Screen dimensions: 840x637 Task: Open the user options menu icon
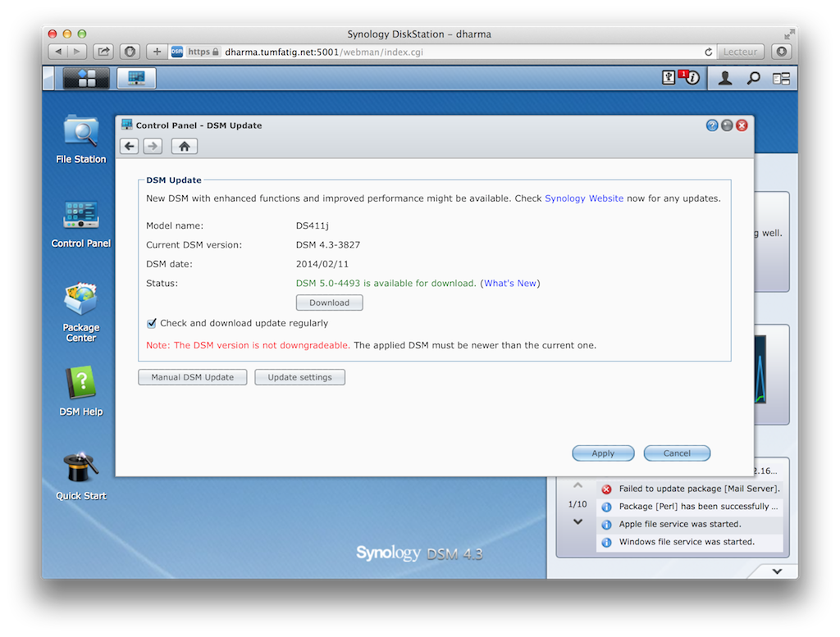coord(725,78)
